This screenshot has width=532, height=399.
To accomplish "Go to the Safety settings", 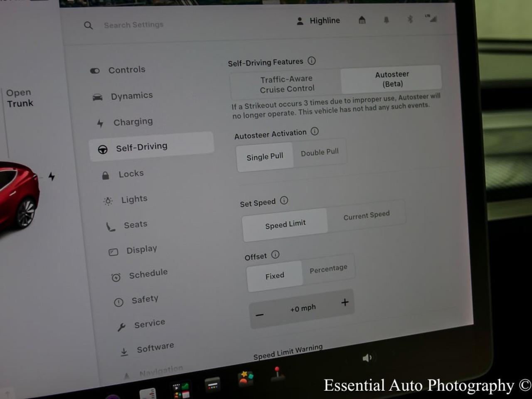I will (x=136, y=300).
